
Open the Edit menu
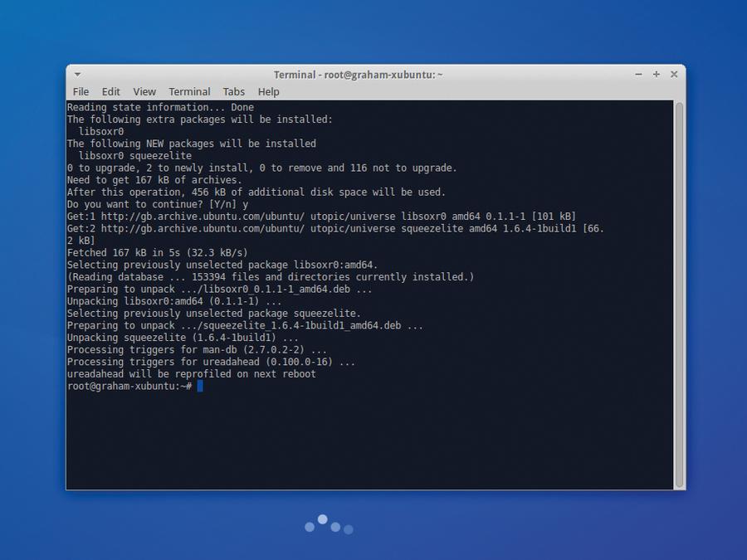pos(110,91)
